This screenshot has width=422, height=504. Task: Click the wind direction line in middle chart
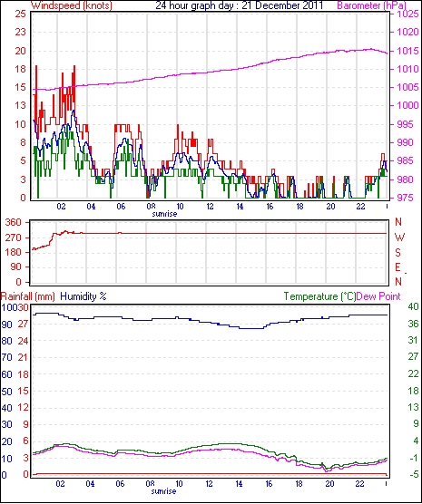(x=225, y=233)
